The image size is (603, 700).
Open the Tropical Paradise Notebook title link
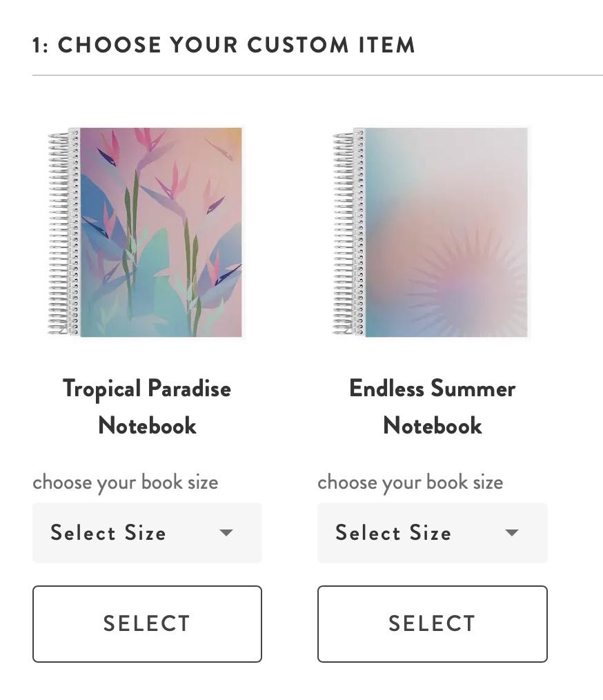point(147,407)
